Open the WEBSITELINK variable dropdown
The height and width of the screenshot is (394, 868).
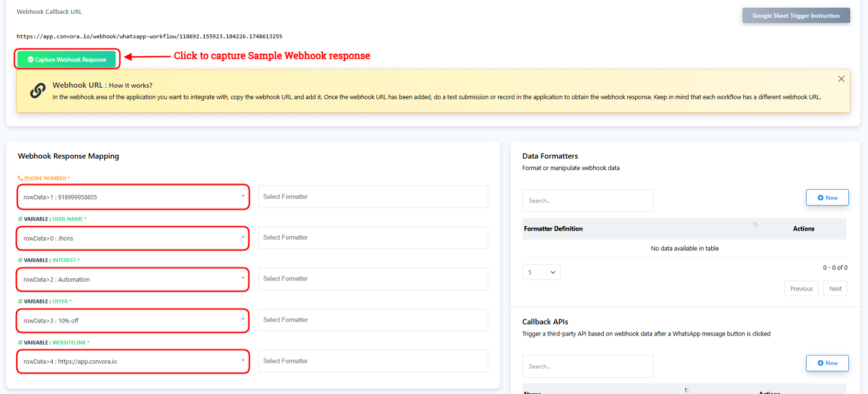click(133, 361)
